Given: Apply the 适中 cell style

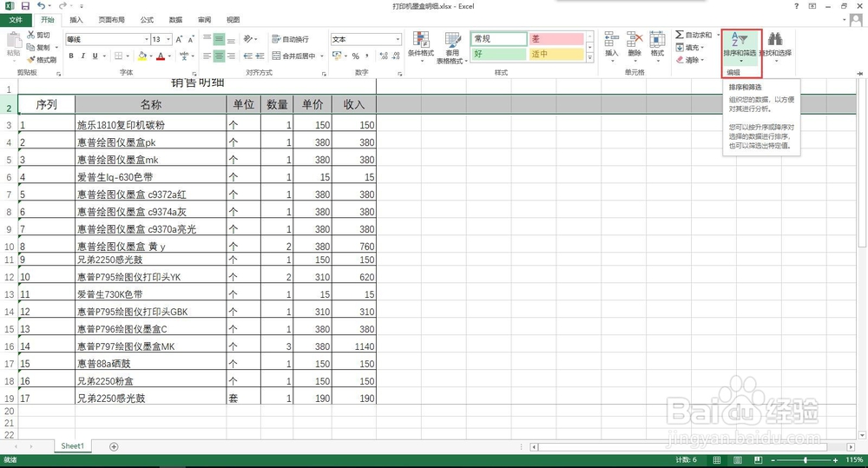Looking at the screenshot, I should point(556,55).
